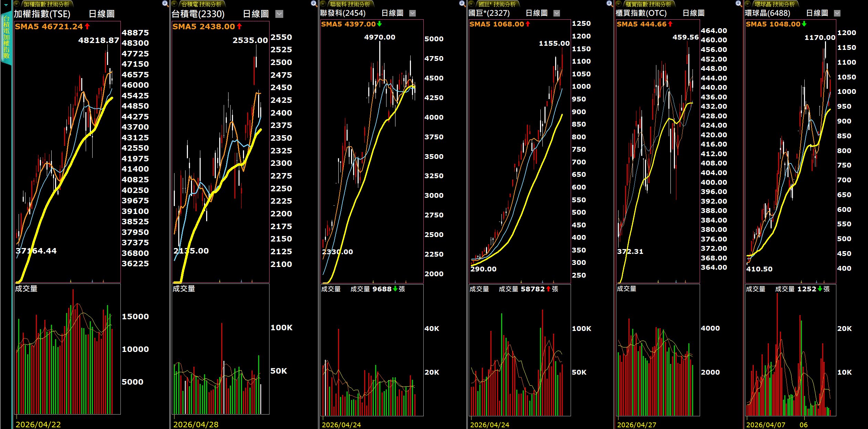Open the round menu button beside 台積電 技術分析 tab

(174, 4)
